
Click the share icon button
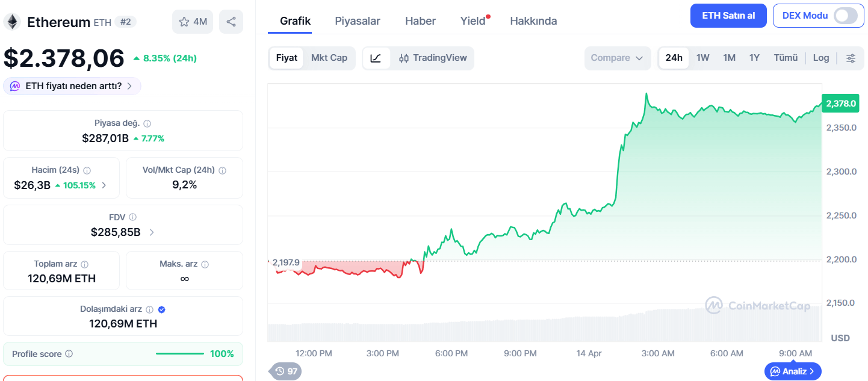(231, 22)
